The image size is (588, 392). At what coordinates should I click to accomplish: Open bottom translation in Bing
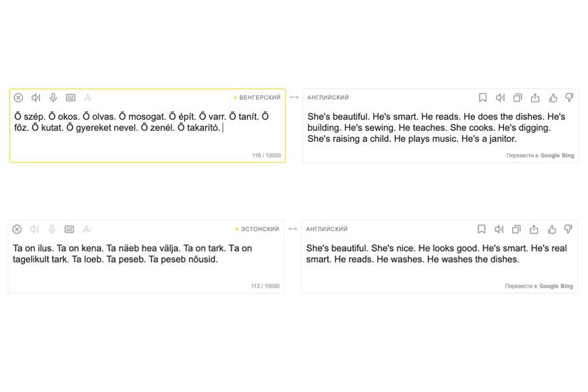(566, 286)
